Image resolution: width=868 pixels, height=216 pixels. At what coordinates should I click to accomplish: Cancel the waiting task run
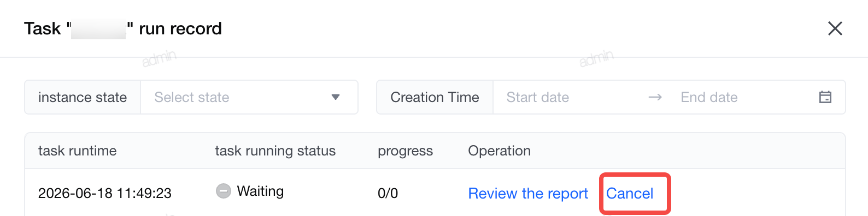pos(630,194)
